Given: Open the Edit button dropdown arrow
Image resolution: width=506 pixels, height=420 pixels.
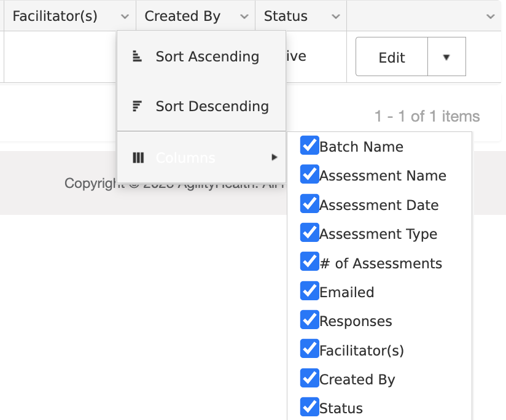Looking at the screenshot, I should [446, 56].
